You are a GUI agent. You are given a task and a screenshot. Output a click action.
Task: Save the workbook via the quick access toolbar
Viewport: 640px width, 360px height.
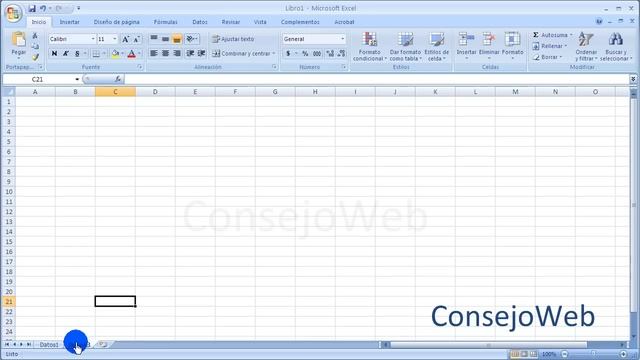pyautogui.click(x=32, y=8)
